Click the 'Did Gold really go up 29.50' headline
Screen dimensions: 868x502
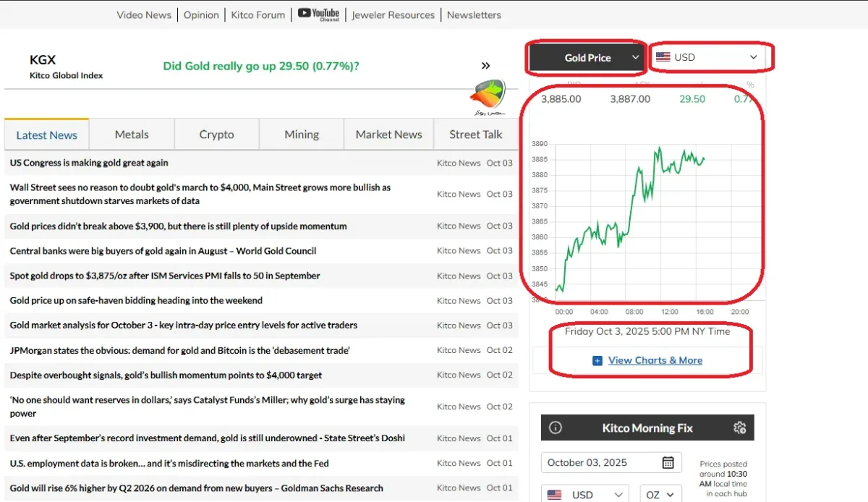click(x=261, y=66)
